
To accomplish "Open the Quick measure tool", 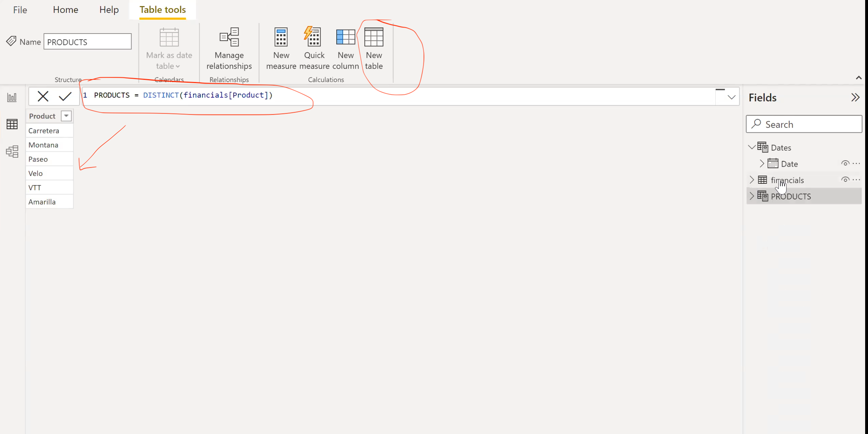I will 314,37.
